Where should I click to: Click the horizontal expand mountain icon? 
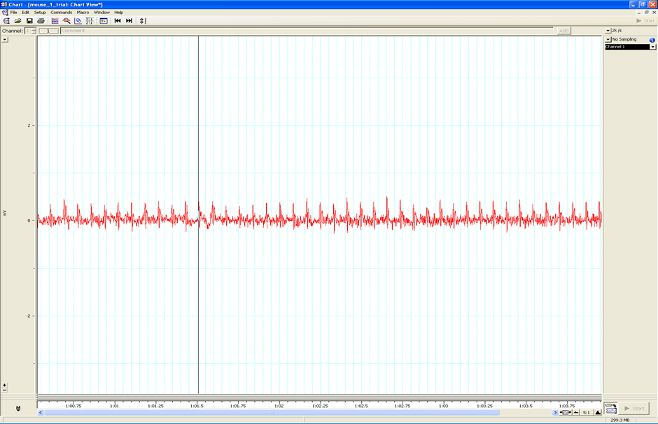click(x=598, y=413)
